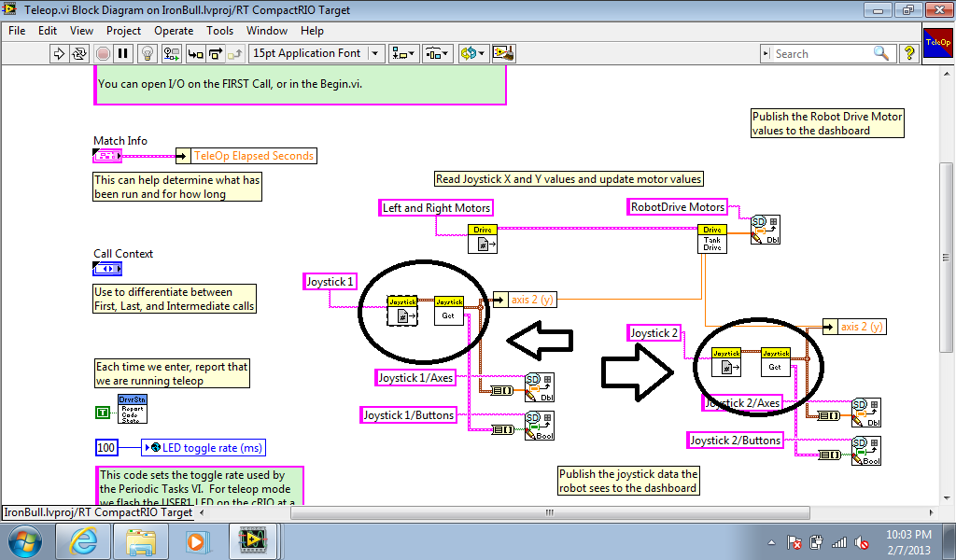Select the Joystick 2/Axes dashboard Dbl node
The image size is (956, 560).
pyautogui.click(x=866, y=413)
